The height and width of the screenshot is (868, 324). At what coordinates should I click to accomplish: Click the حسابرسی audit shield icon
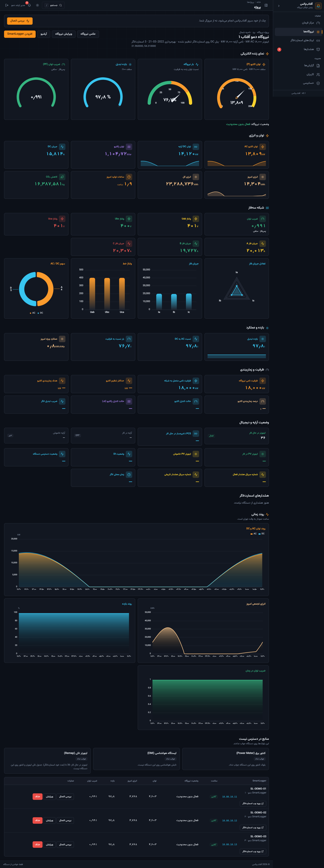pyautogui.click(x=318, y=83)
